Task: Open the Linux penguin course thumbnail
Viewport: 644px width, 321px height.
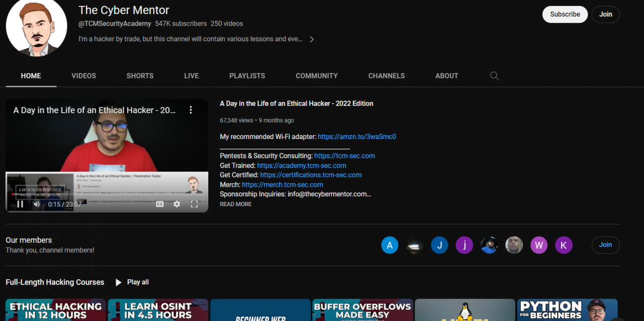Action: tap(465, 310)
